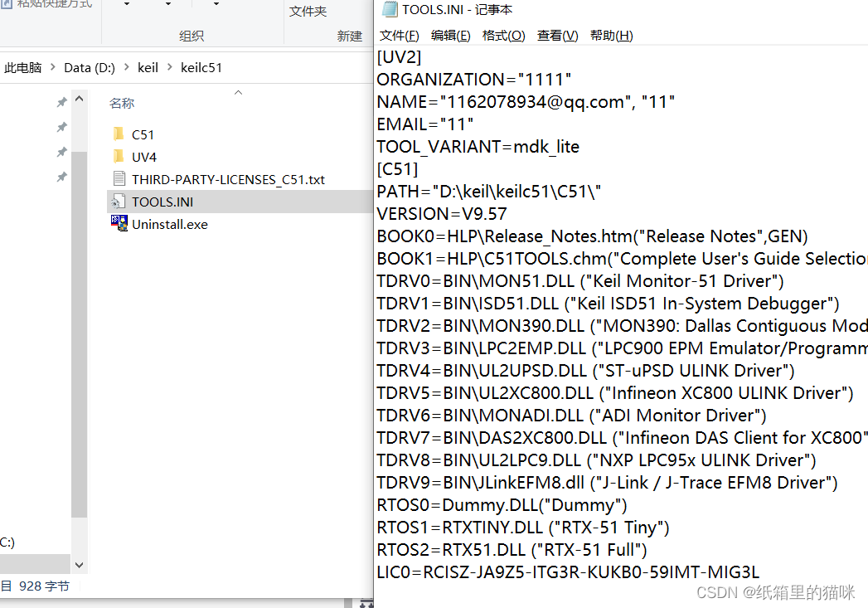
Task: Open the UV4 folder icon
Action: 119,157
